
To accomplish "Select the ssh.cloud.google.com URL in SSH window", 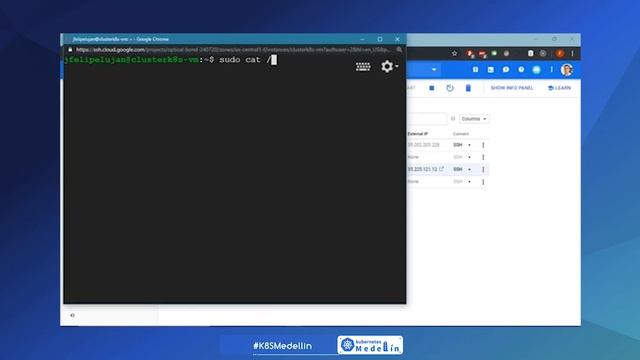I will (x=233, y=50).
